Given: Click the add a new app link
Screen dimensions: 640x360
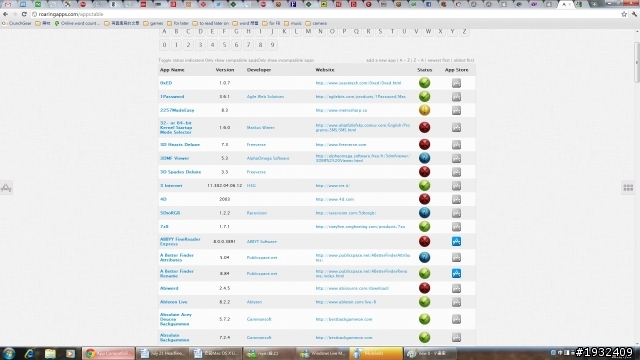Looking at the screenshot, I should tap(381, 60).
